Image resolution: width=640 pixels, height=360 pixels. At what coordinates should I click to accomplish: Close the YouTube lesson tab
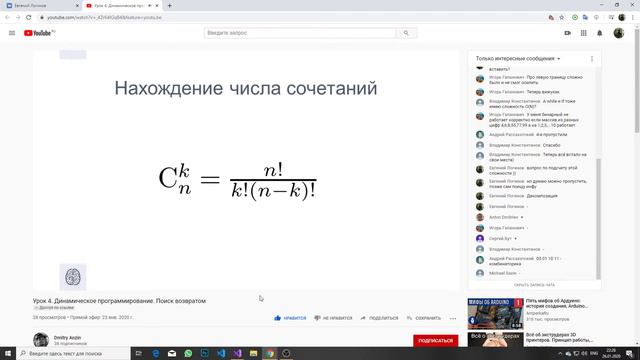[157, 6]
